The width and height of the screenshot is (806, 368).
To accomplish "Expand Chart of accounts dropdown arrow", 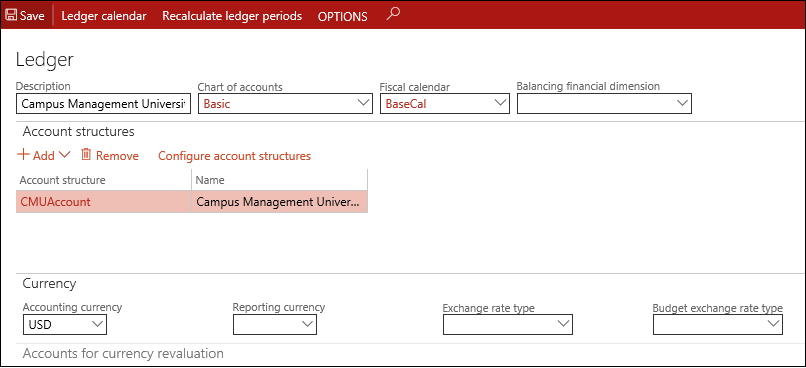I will point(363,103).
